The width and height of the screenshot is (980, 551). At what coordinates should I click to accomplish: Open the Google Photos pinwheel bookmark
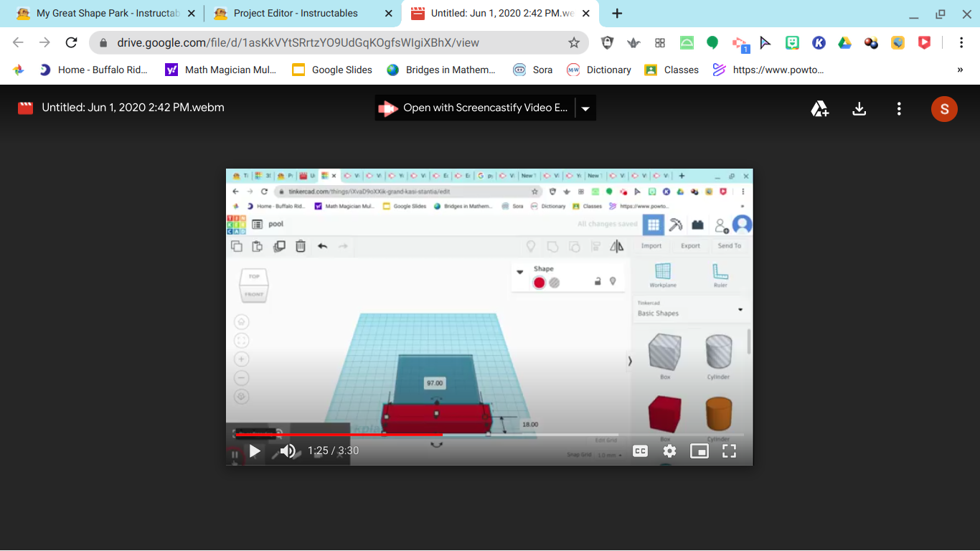19,70
